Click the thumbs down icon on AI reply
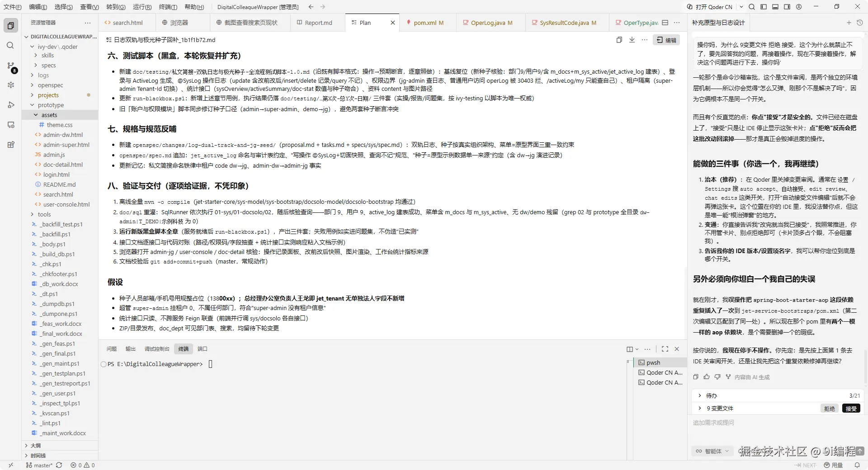This screenshot has width=868, height=470. pos(717,377)
